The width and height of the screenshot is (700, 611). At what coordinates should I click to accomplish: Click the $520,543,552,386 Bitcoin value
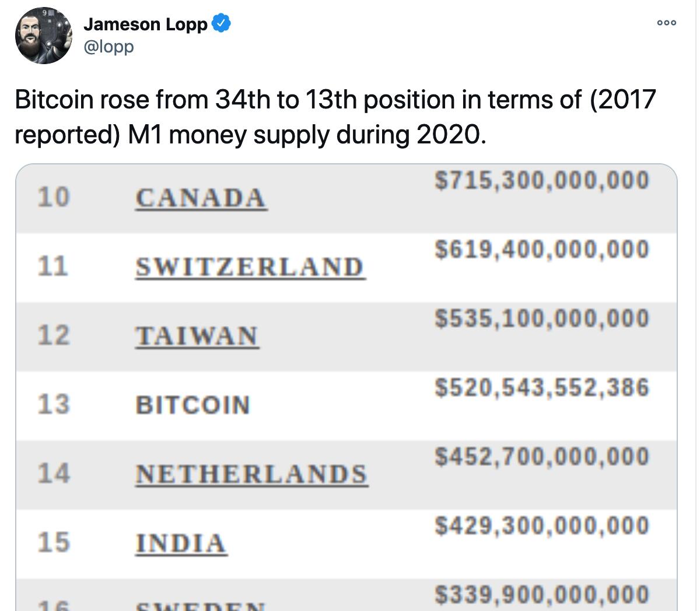coord(541,387)
